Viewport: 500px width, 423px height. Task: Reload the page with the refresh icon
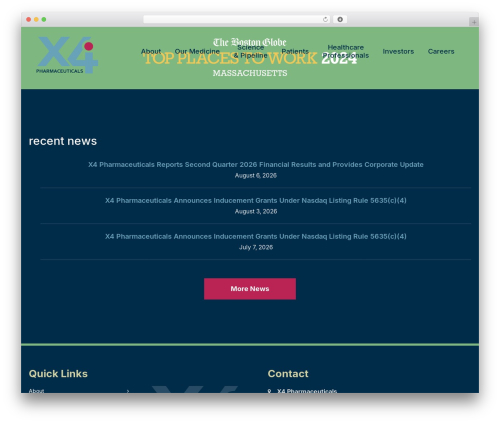(325, 19)
